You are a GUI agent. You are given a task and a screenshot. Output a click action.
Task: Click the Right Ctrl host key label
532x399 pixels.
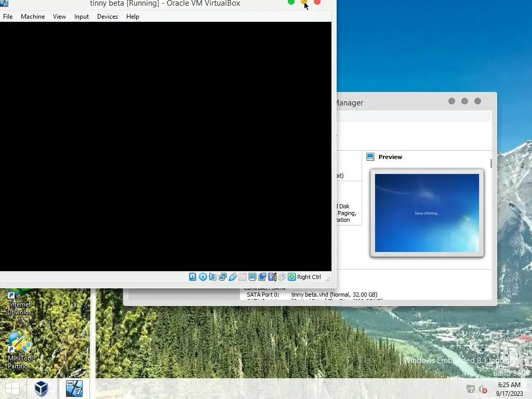(309, 277)
